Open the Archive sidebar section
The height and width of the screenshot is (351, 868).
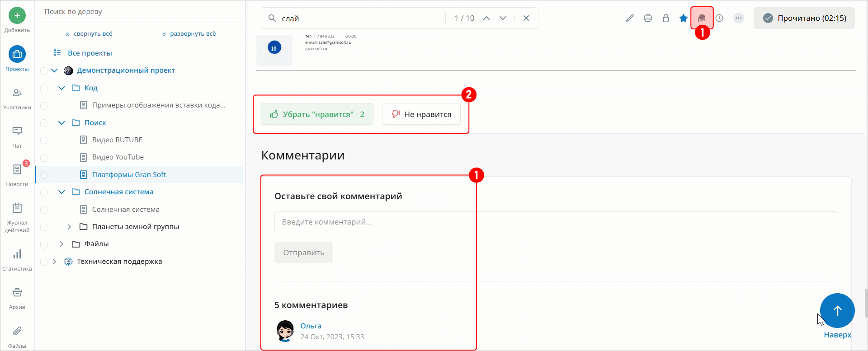pyautogui.click(x=17, y=298)
